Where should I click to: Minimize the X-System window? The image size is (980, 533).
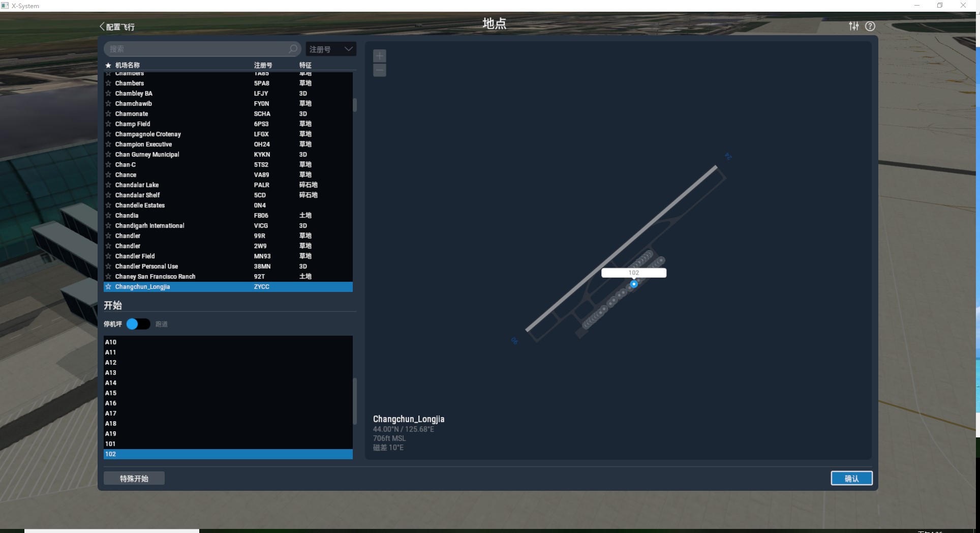[917, 6]
